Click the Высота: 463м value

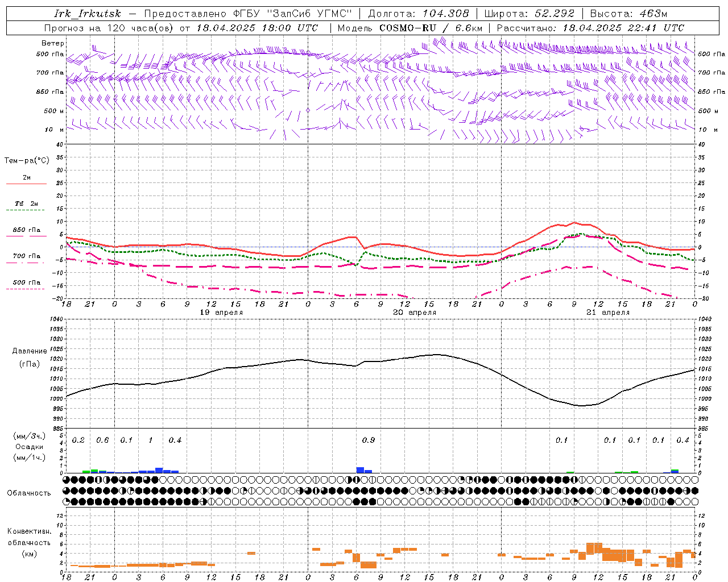coord(628,14)
